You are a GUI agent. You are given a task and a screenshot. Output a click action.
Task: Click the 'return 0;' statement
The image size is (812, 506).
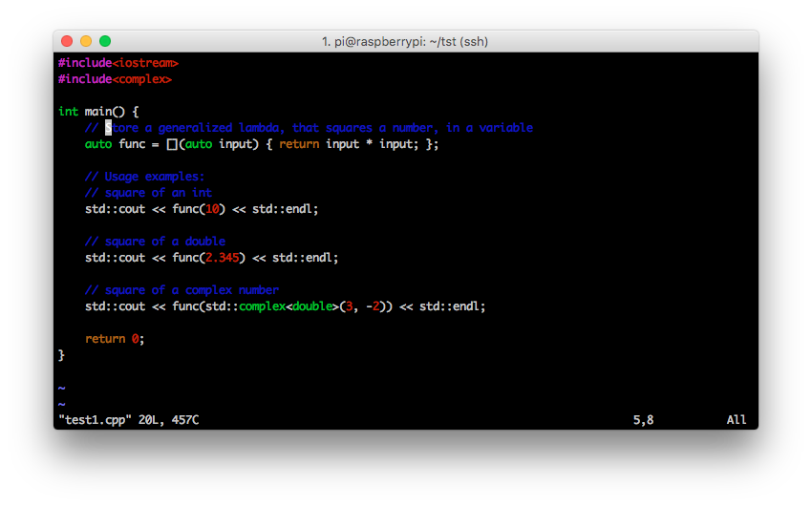(x=115, y=339)
